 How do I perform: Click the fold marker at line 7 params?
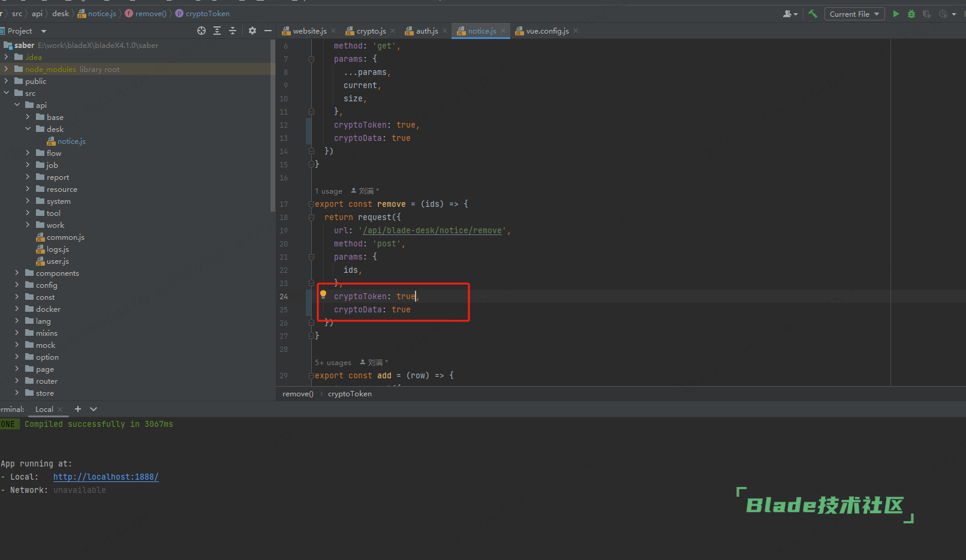point(311,59)
